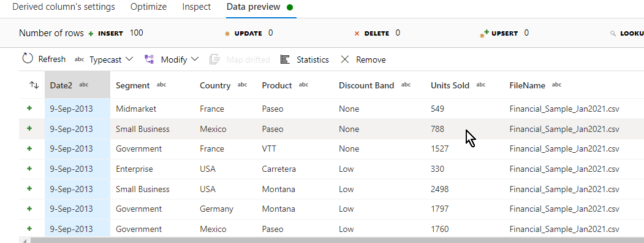Click the Refresh circular arrow icon

point(28,59)
